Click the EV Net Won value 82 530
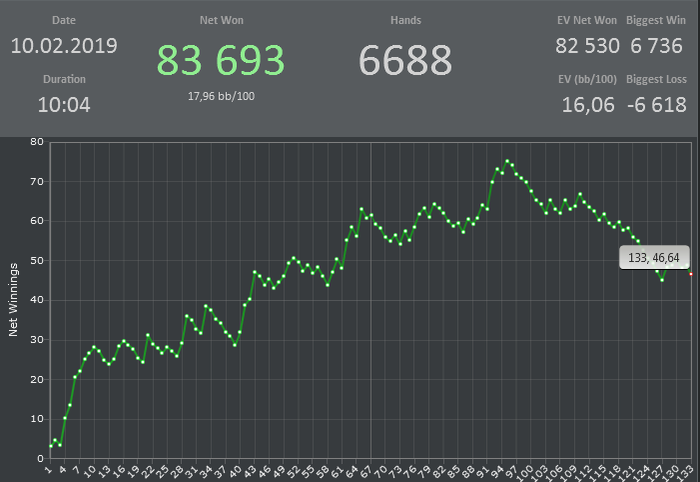The width and height of the screenshot is (700, 482). pyautogui.click(x=588, y=46)
